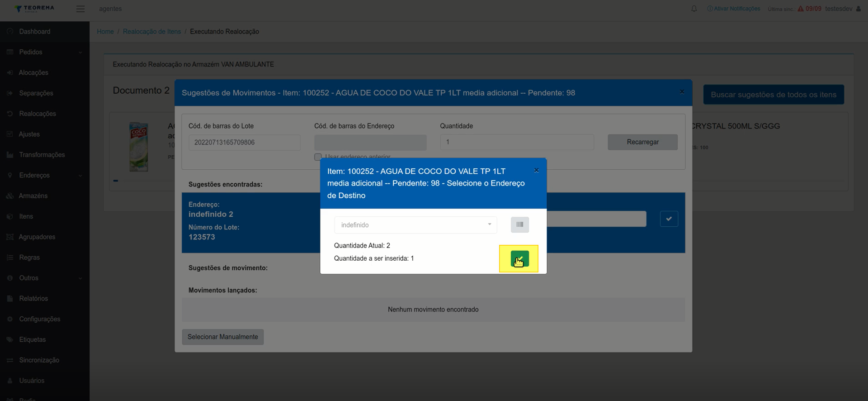Click the agentes header text
Image resolution: width=868 pixels, height=401 pixels.
(x=110, y=9)
